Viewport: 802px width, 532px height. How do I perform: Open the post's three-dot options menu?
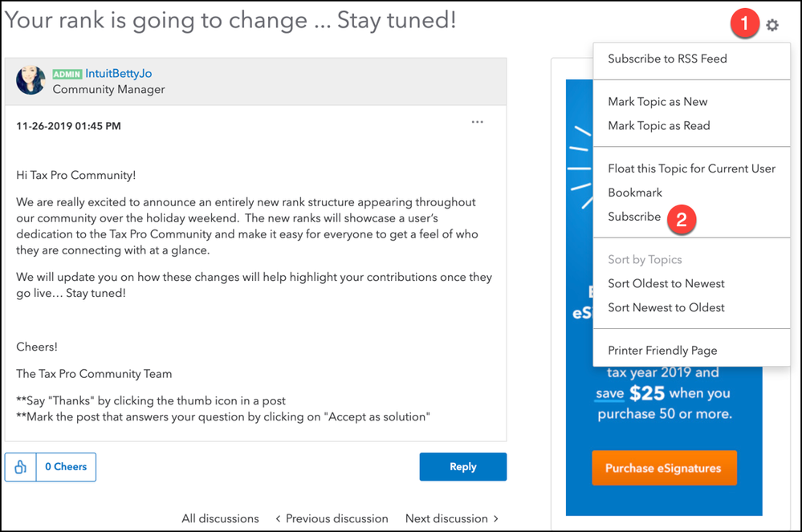coord(478,122)
